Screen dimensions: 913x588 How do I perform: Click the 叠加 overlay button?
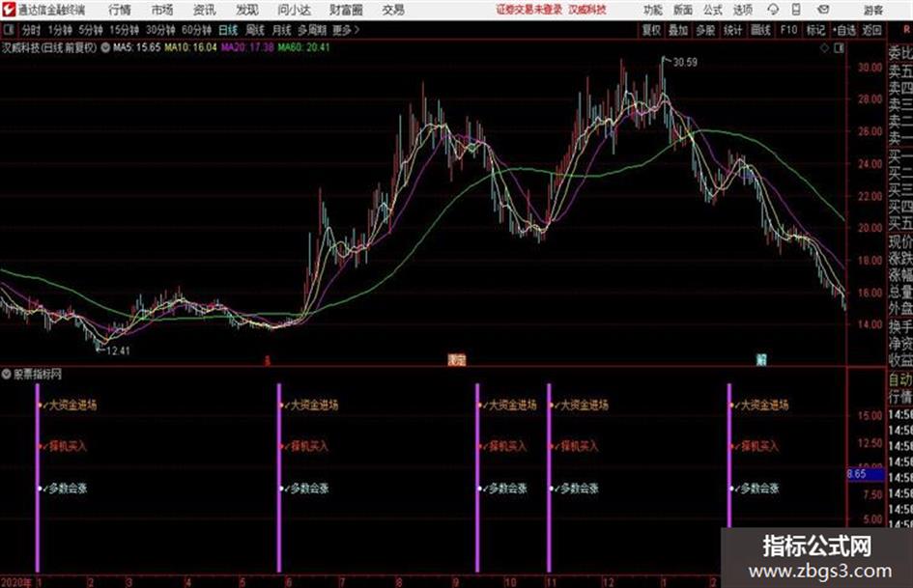678,30
